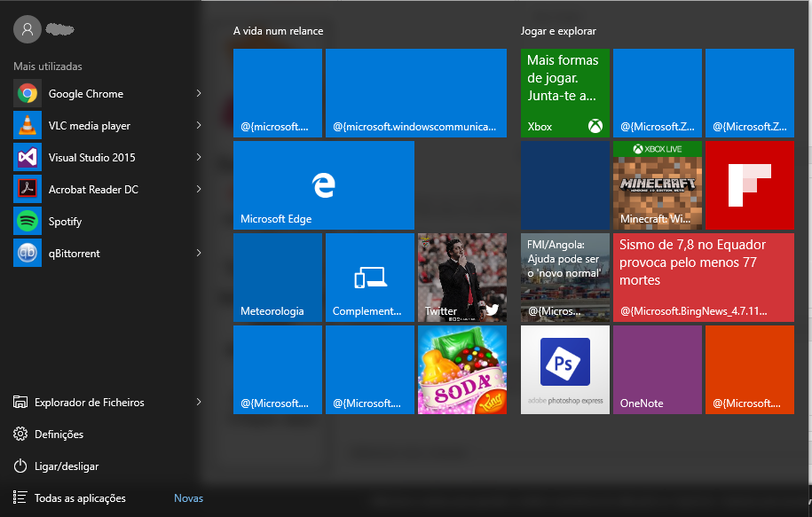Viewport: 812px width, 517px height.
Task: Start qBittorrent
Action: tap(107, 254)
